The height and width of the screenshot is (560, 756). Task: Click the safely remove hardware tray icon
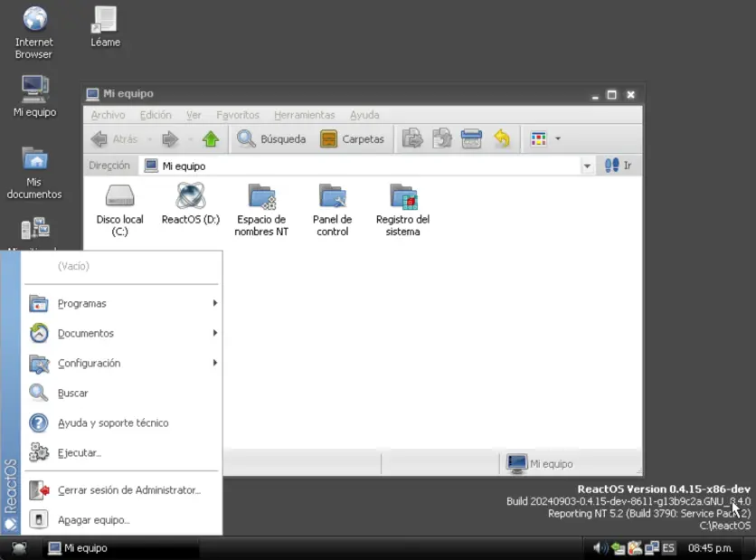click(619, 548)
